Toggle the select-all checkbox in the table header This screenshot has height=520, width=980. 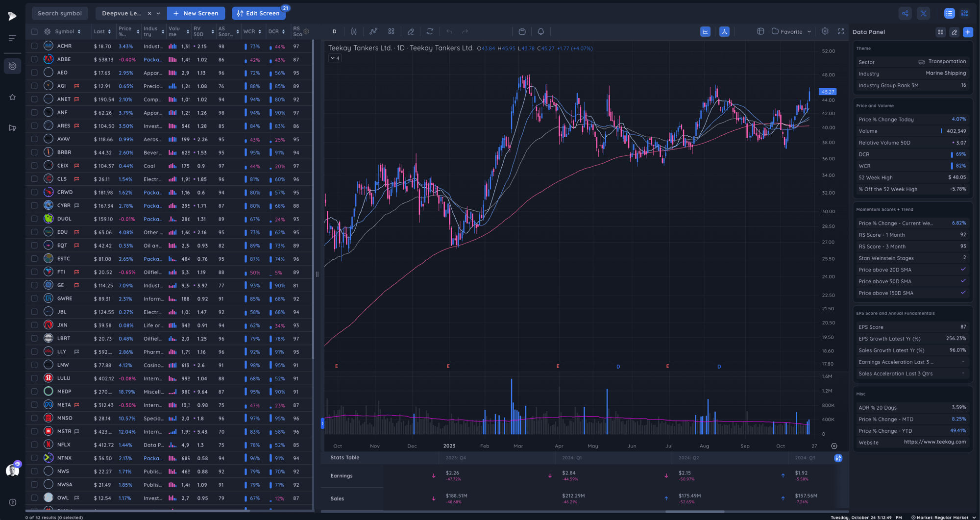tap(34, 31)
